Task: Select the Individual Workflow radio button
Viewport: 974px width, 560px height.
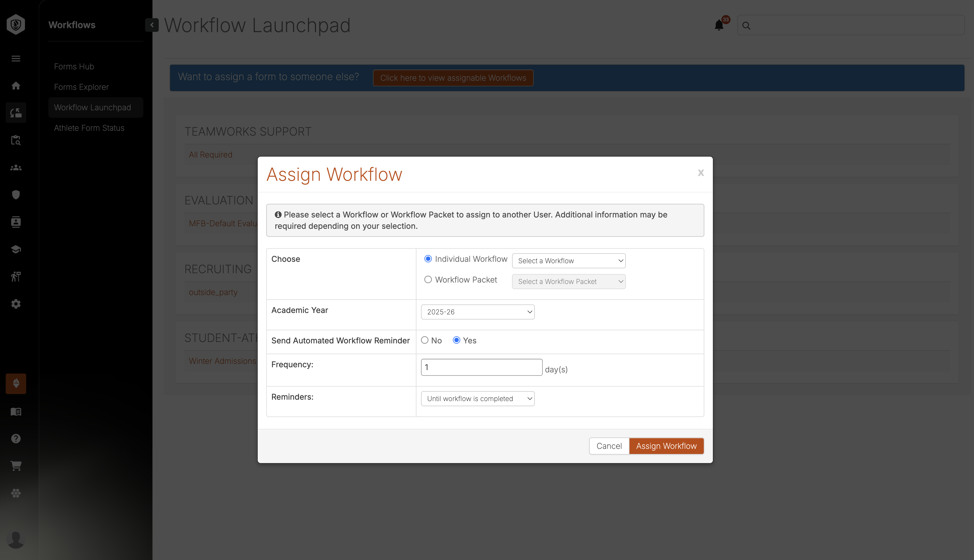Action: (428, 259)
